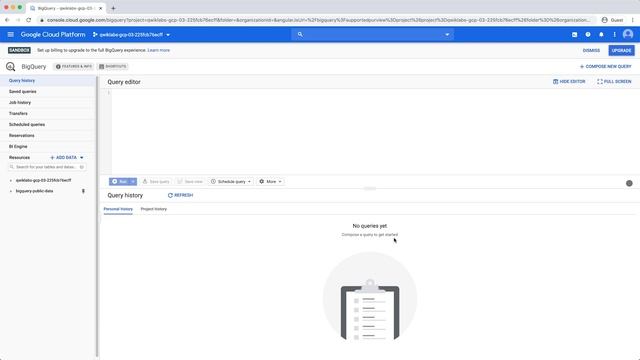Click the Save view button
Screen dimensions: 640x360
click(x=190, y=182)
